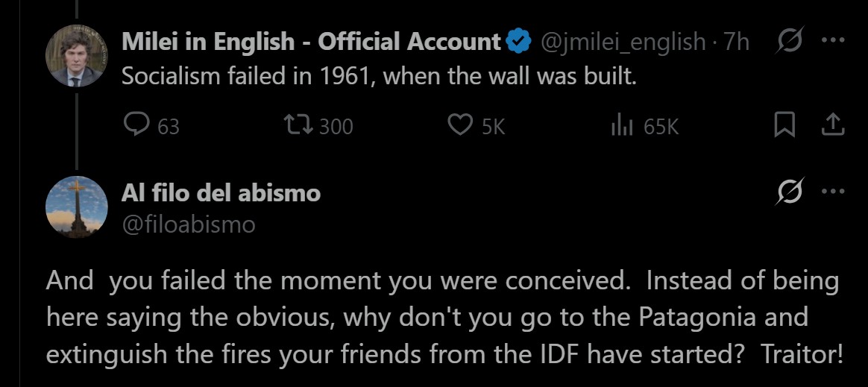Image resolution: width=868 pixels, height=387 pixels.
Task: Open more options menu on Milei's post
Action: (832, 42)
